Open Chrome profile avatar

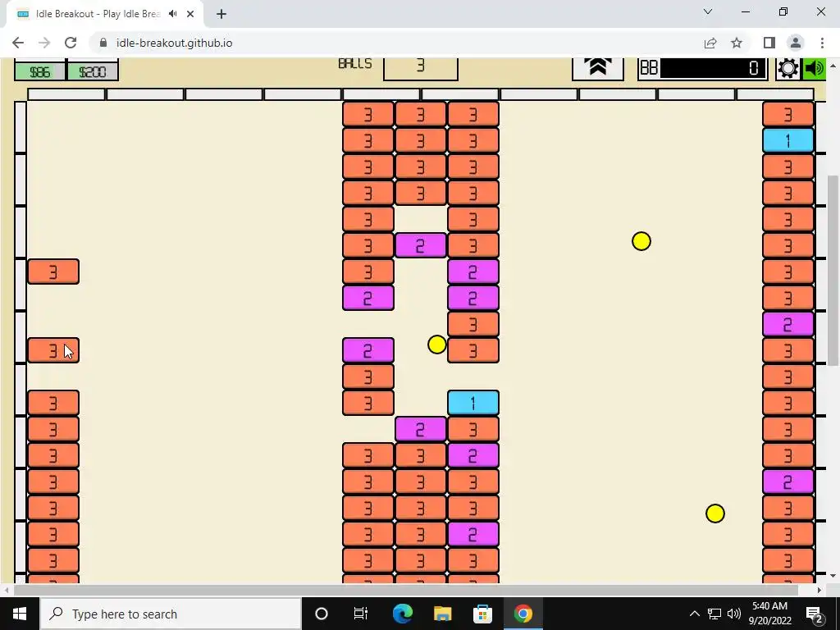[x=796, y=43]
